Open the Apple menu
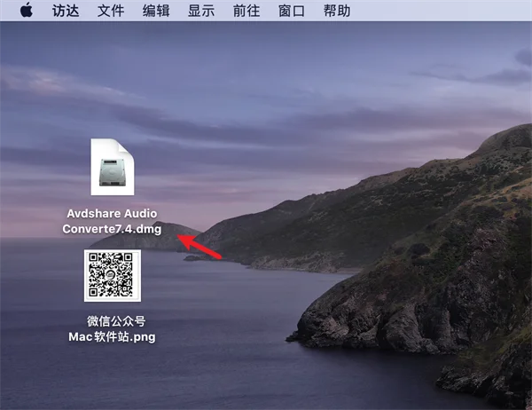This screenshot has width=532, height=410. (x=27, y=10)
